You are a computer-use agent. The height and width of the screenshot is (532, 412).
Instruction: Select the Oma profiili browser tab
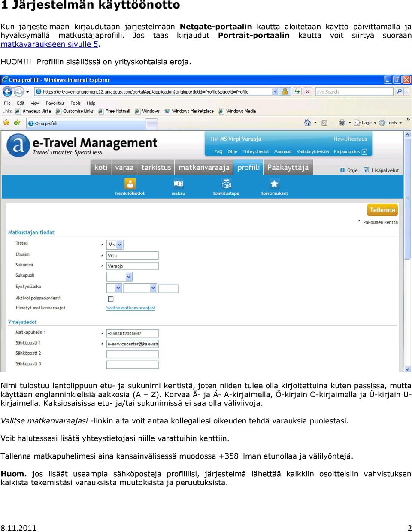[86, 124]
